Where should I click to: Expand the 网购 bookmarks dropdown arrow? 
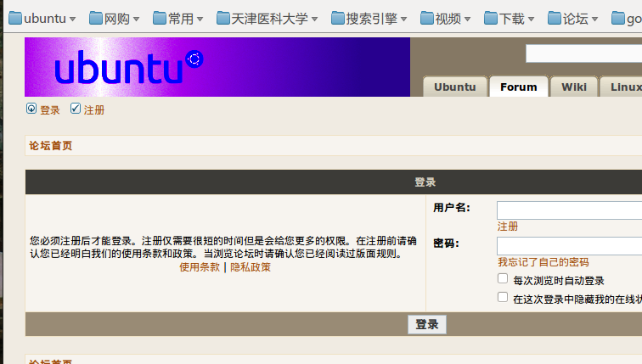tap(137, 20)
